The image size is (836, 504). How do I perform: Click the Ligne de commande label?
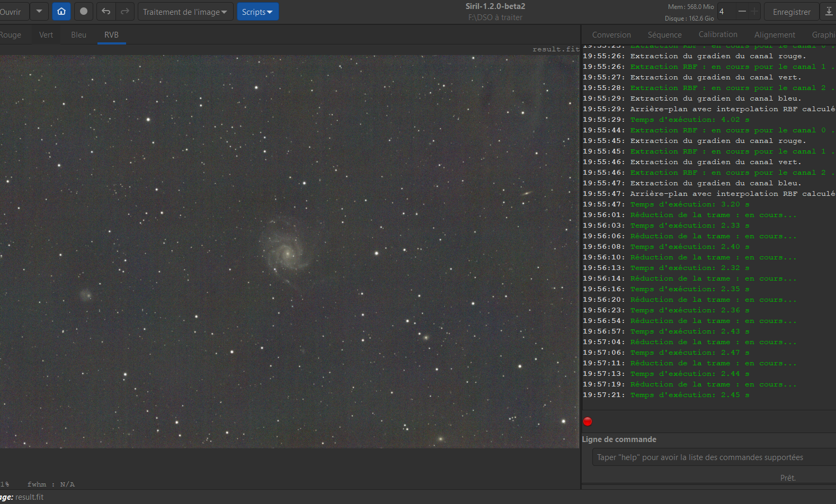(619, 439)
